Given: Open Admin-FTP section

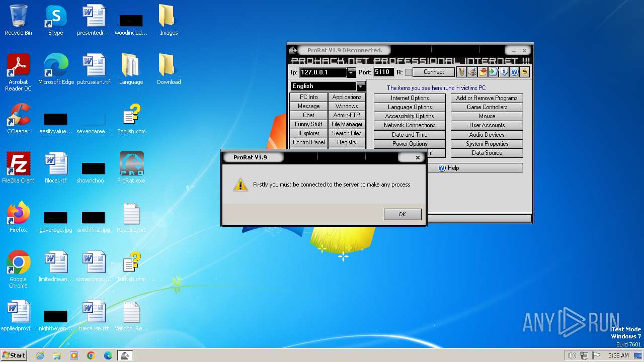Looking at the screenshot, I should coord(347,115).
